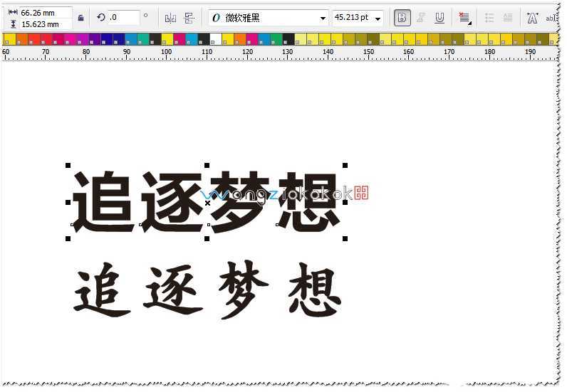The height and width of the screenshot is (392, 567).
Task: Click the mirror horizontally icon
Action: 170,18
